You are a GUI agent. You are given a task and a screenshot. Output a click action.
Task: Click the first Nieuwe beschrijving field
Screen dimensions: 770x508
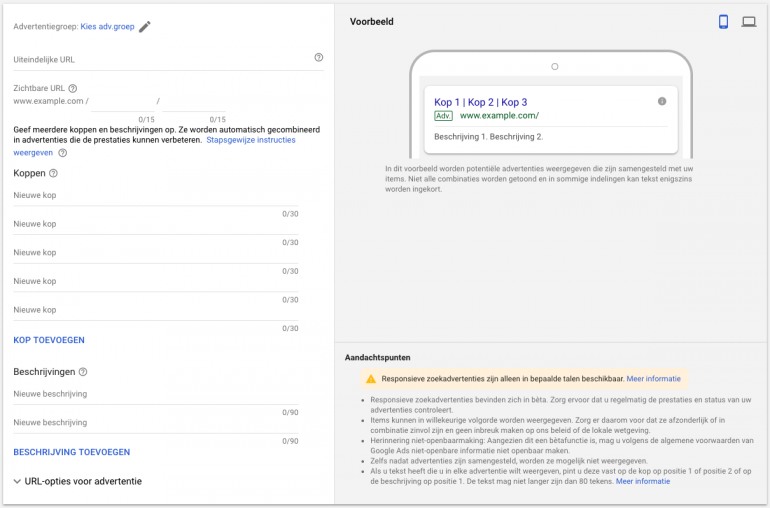pyautogui.click(x=155, y=395)
